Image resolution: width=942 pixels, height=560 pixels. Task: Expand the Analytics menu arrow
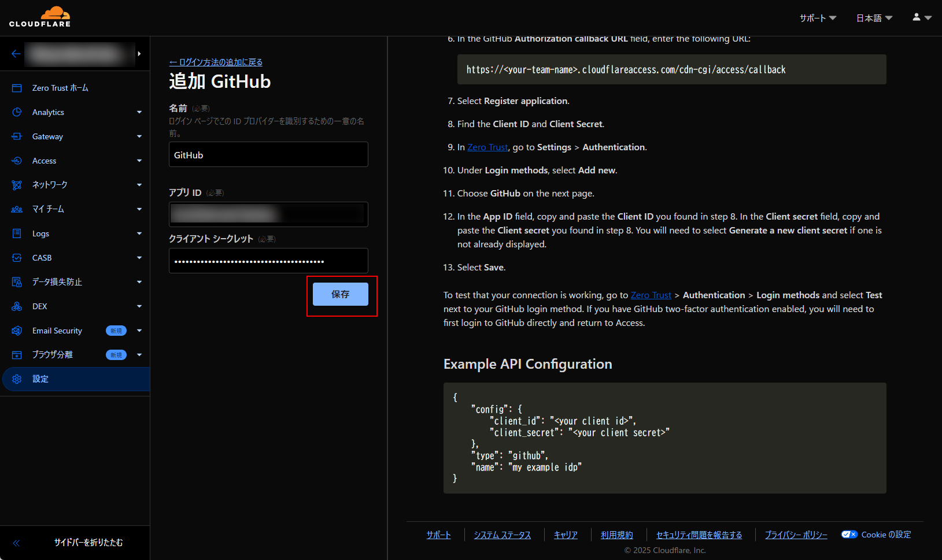[x=139, y=112]
